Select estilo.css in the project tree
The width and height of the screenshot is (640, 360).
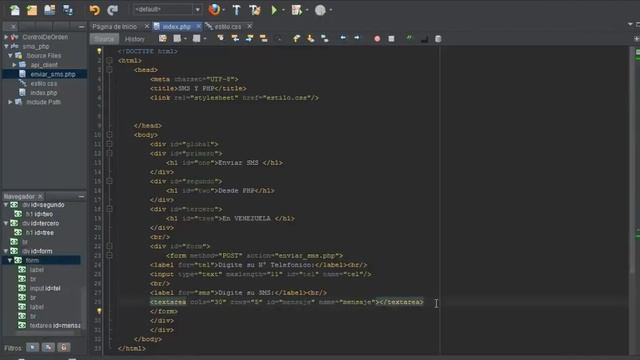44,84
